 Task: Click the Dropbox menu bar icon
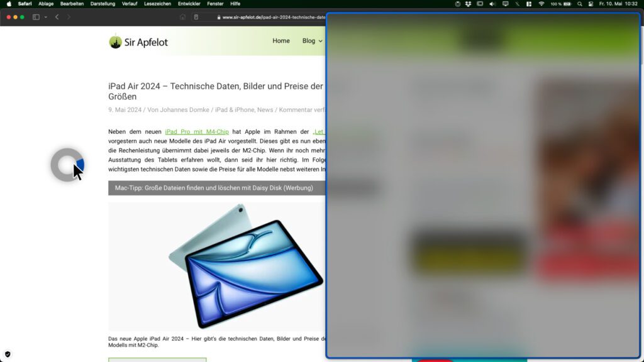468,4
